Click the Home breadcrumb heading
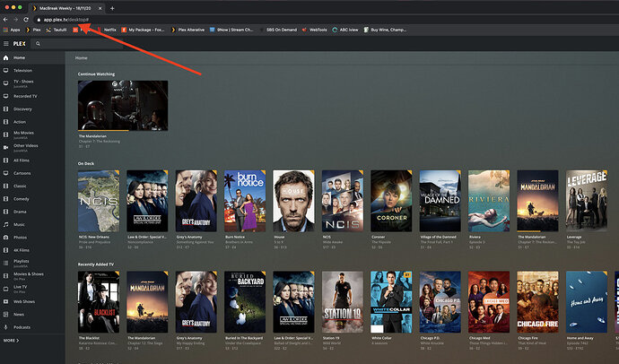 81,58
